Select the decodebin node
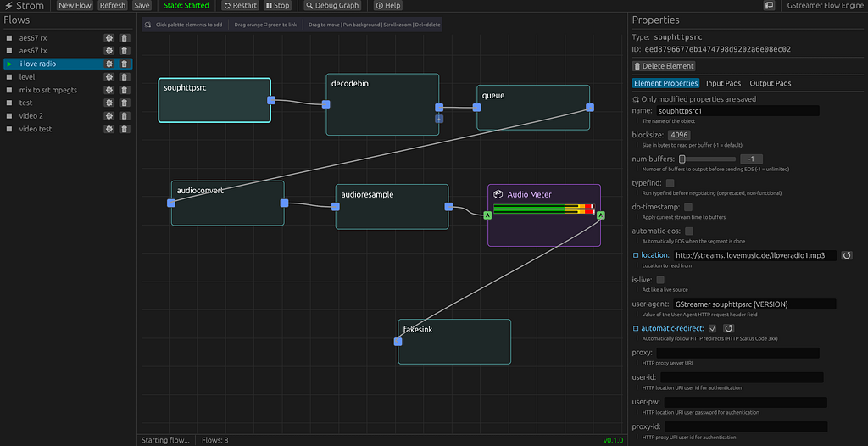The width and height of the screenshot is (868, 446). point(382,104)
